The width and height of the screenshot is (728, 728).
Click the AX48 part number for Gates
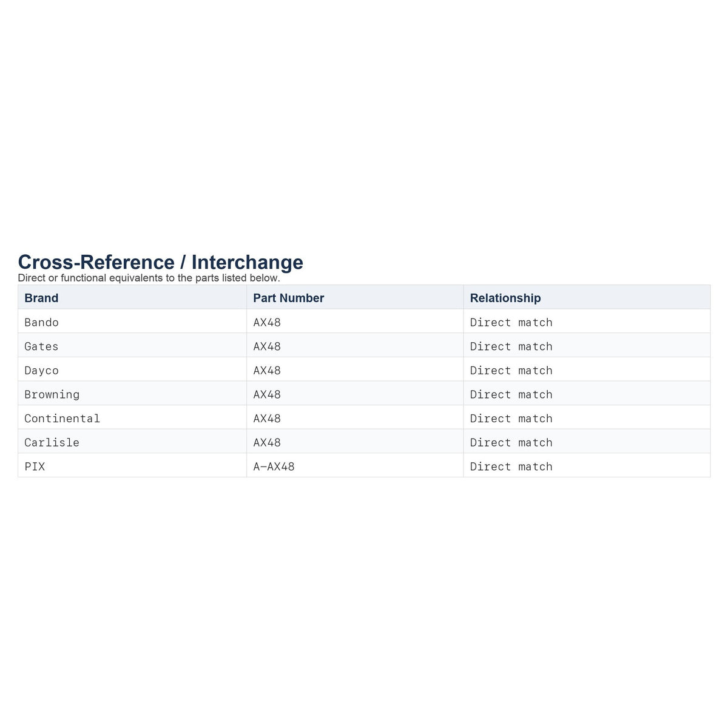click(267, 346)
